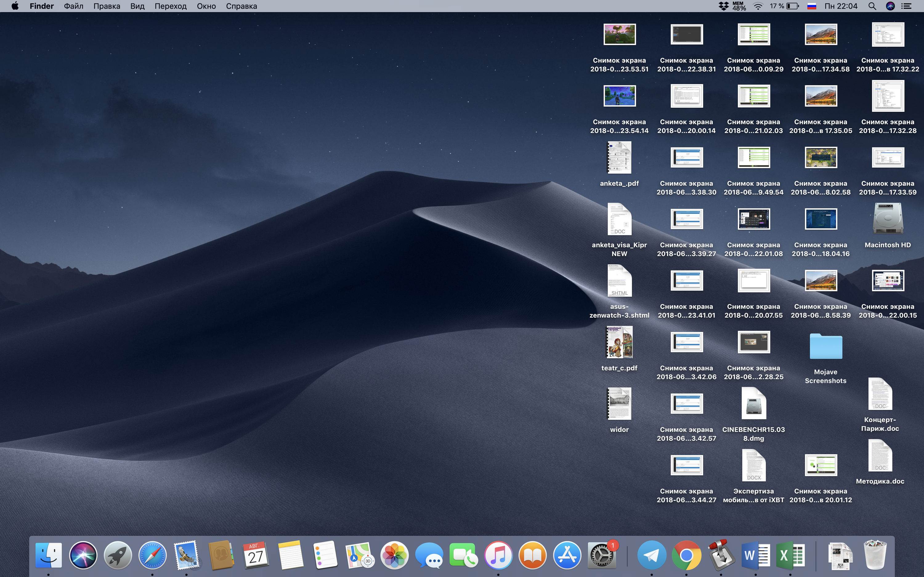The width and height of the screenshot is (924, 577).
Task: Open Siri from the Dock
Action: (x=83, y=555)
